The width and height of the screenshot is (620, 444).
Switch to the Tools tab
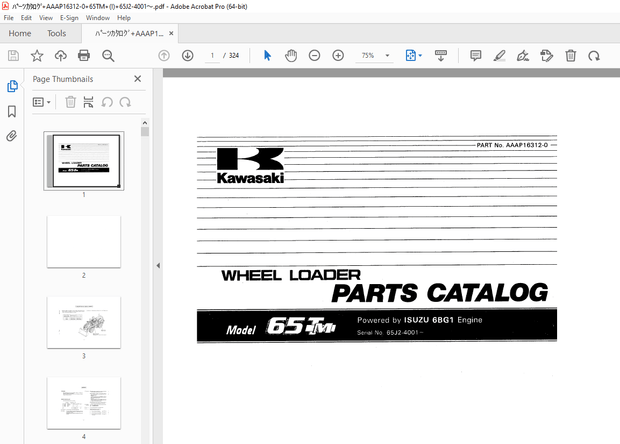point(57,33)
